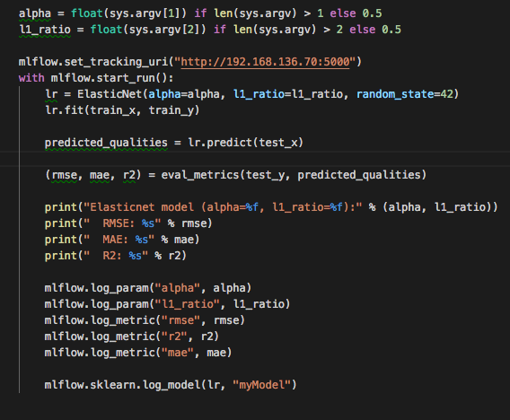The height and width of the screenshot is (420, 510).
Task: Click the 'Elasticnet model' print string
Action: (223, 207)
